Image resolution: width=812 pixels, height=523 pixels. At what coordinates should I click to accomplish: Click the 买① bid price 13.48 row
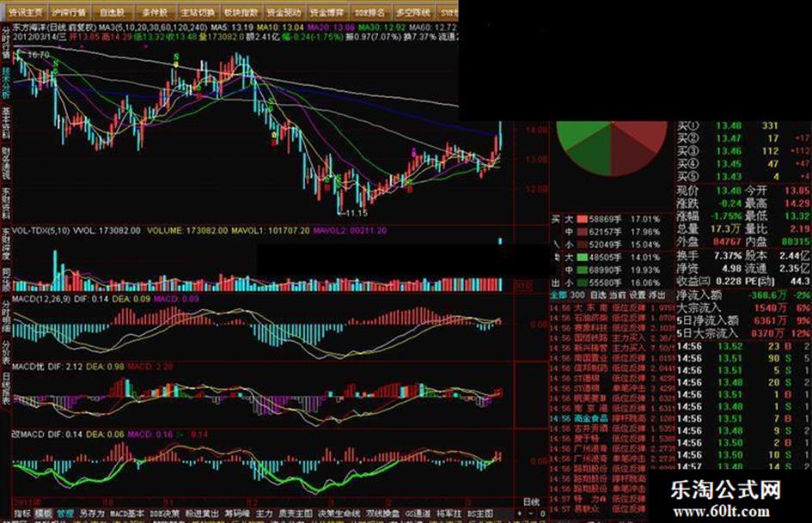coord(742,126)
